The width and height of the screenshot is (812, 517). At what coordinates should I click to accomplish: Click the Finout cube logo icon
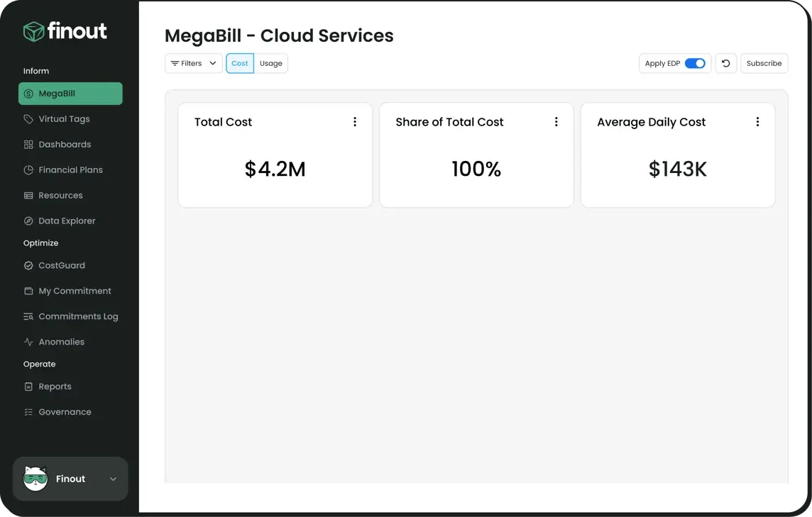pyautogui.click(x=33, y=32)
